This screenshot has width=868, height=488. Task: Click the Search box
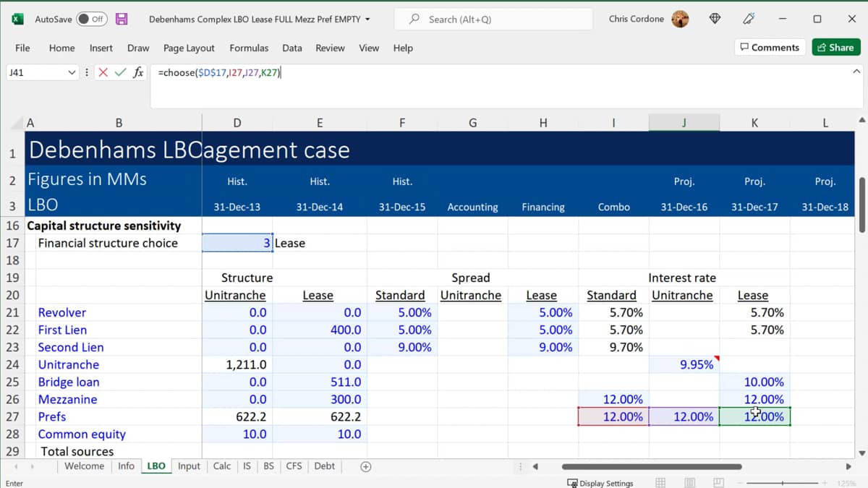(x=493, y=20)
